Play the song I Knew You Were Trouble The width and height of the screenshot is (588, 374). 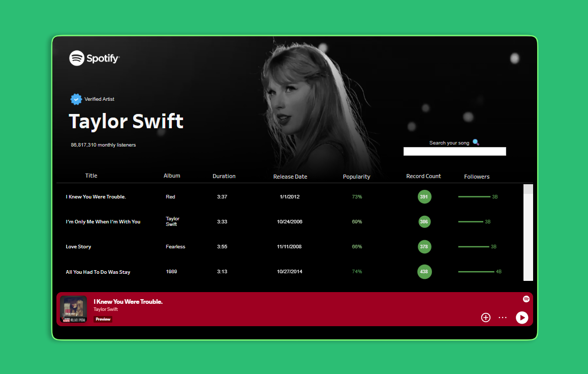point(522,318)
